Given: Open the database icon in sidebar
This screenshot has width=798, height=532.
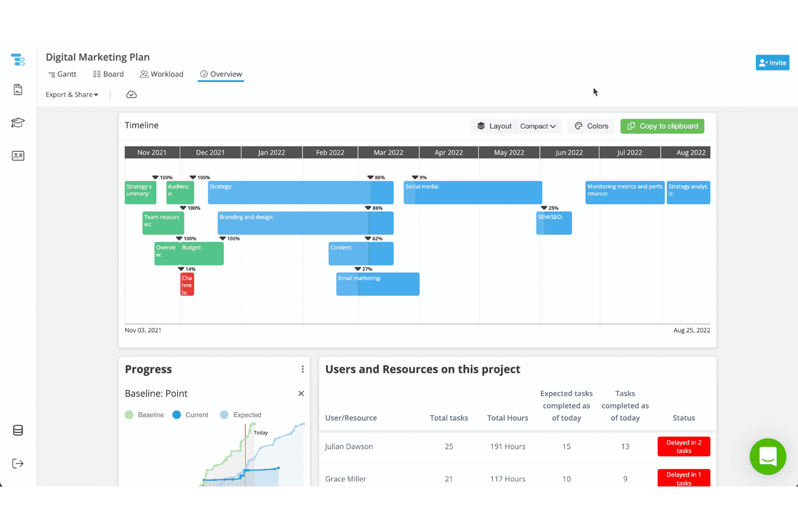Looking at the screenshot, I should [18, 431].
